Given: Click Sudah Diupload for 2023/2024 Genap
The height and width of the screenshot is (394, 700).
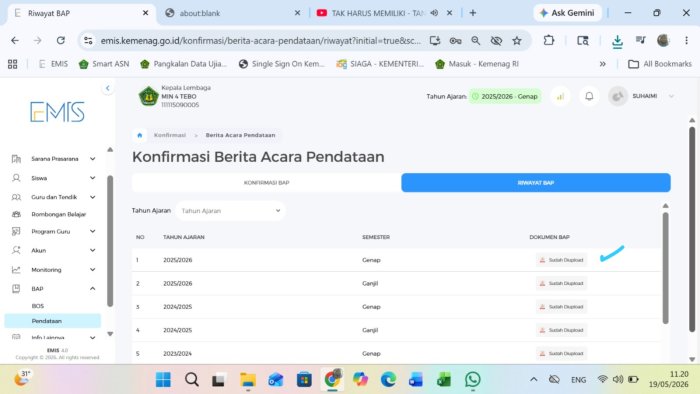Looking at the screenshot, I should (x=562, y=353).
